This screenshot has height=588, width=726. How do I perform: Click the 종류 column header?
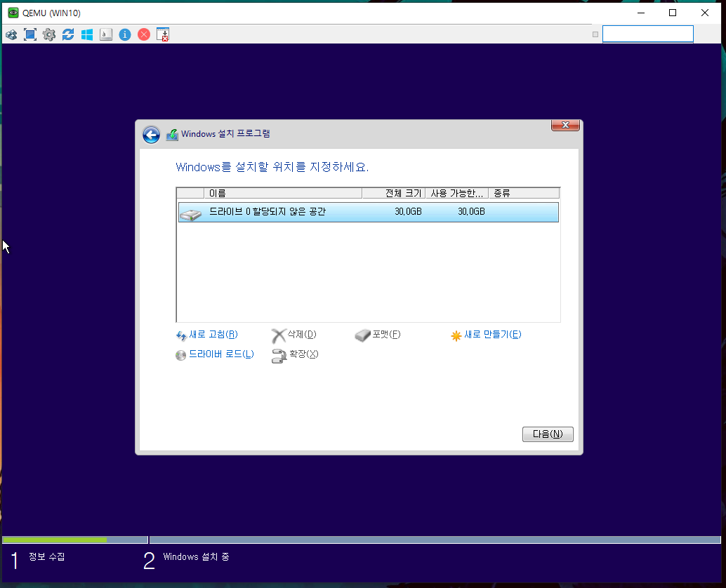[524, 193]
